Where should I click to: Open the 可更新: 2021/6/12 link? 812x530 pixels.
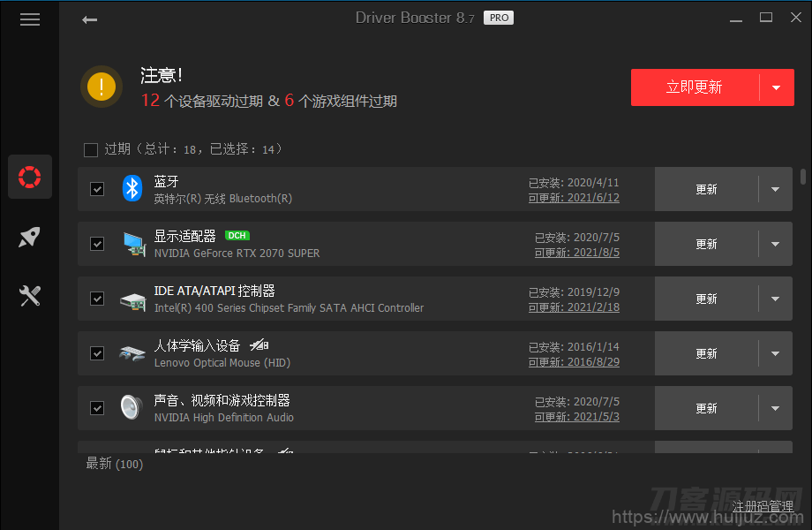[574, 198]
